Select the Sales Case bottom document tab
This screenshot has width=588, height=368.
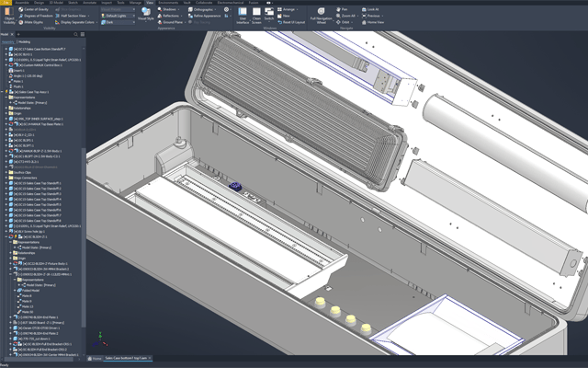point(128,358)
